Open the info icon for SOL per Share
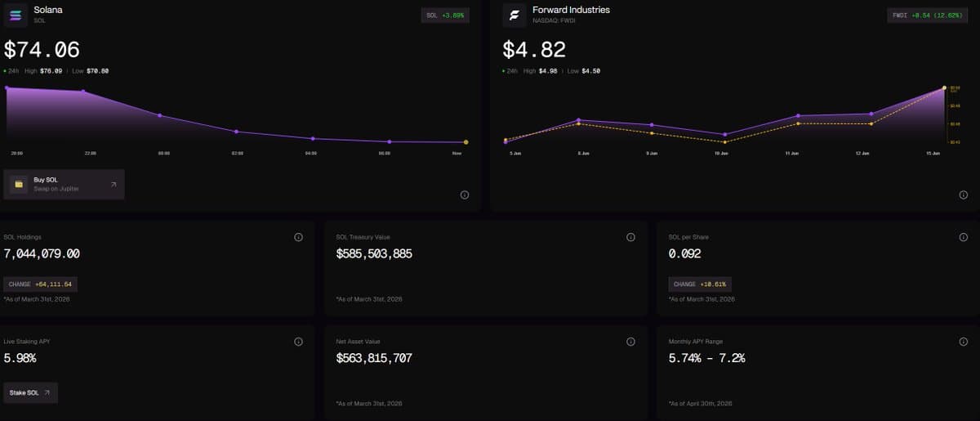 [963, 237]
